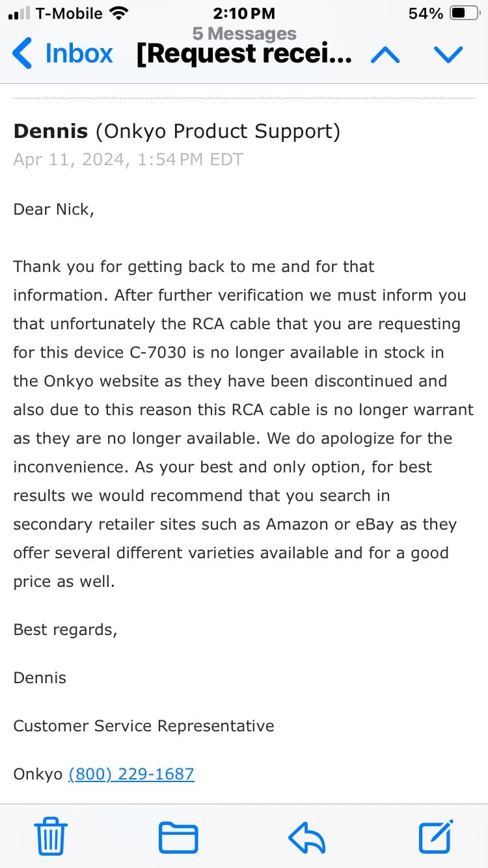Image resolution: width=488 pixels, height=868 pixels.
Task: Compose a new message
Action: [436, 835]
